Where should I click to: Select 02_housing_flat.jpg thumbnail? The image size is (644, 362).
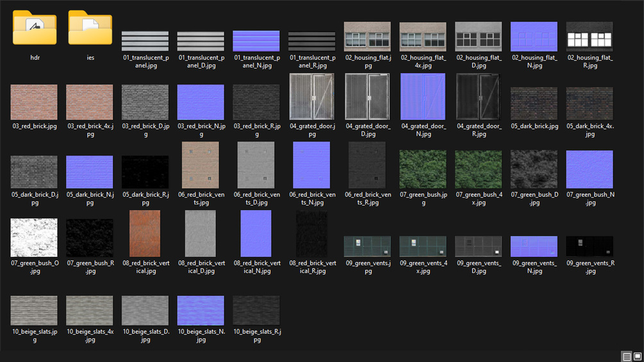coord(367,37)
